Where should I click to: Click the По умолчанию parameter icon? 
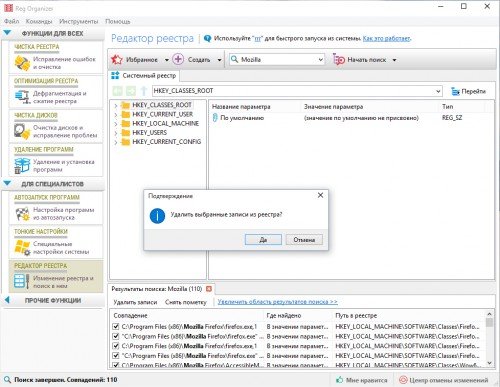215,118
